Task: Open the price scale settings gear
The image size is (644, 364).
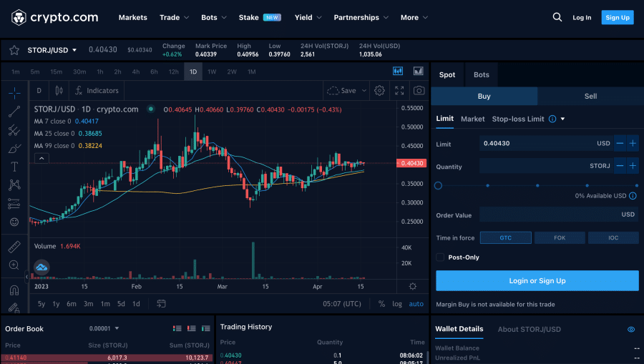Action: point(413,287)
